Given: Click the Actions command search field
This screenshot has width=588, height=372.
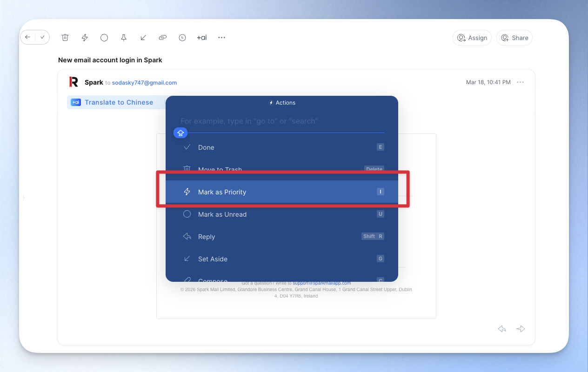Looking at the screenshot, I should pyautogui.click(x=281, y=121).
